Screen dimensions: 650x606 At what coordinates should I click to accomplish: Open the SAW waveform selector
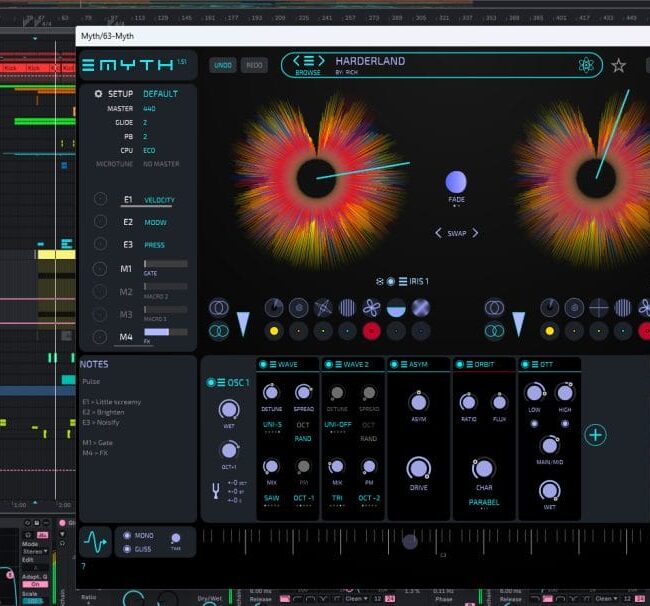click(271, 497)
